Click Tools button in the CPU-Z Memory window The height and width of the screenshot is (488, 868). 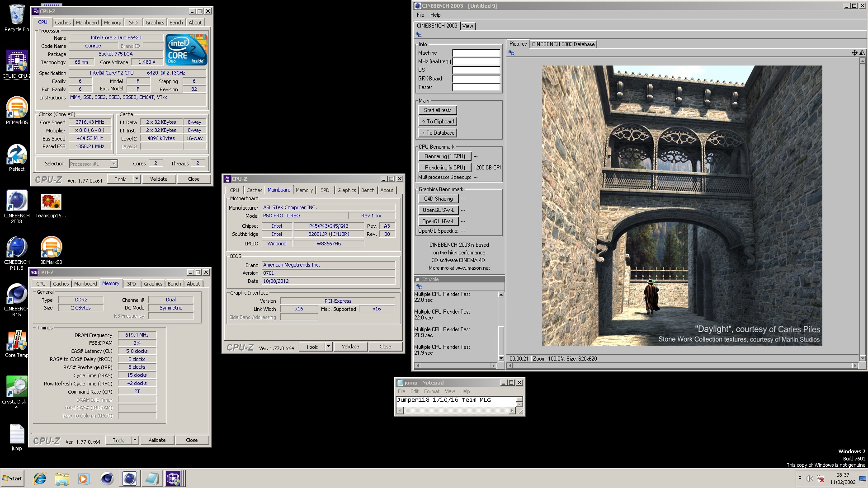pos(118,440)
